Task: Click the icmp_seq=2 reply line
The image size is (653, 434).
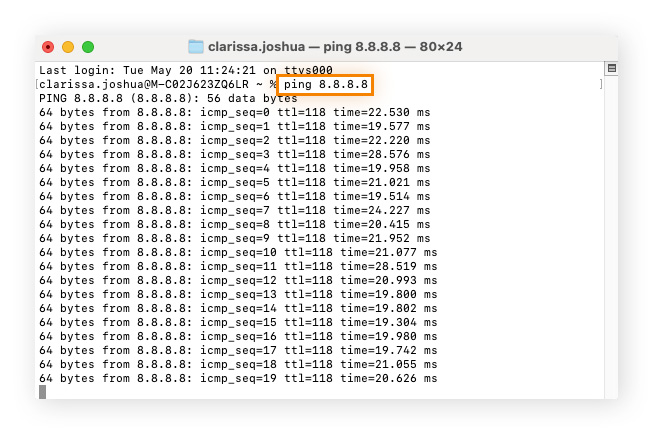Action: 234,140
